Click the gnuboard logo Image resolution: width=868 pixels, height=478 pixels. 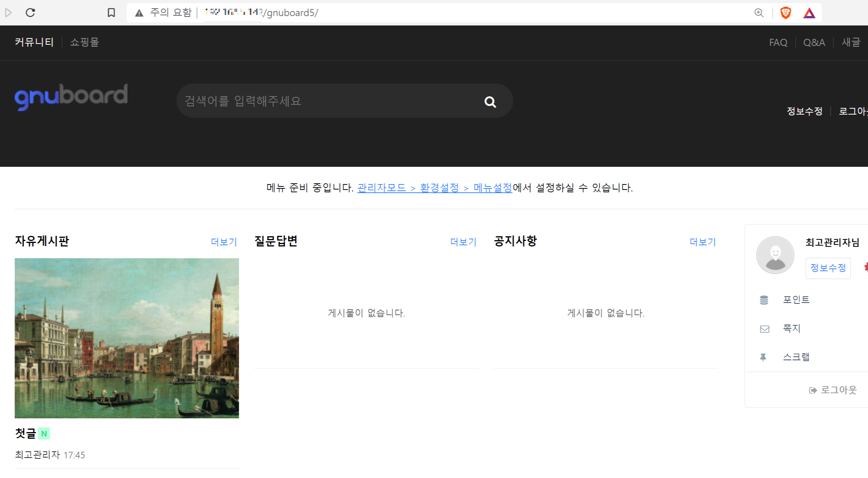(71, 97)
